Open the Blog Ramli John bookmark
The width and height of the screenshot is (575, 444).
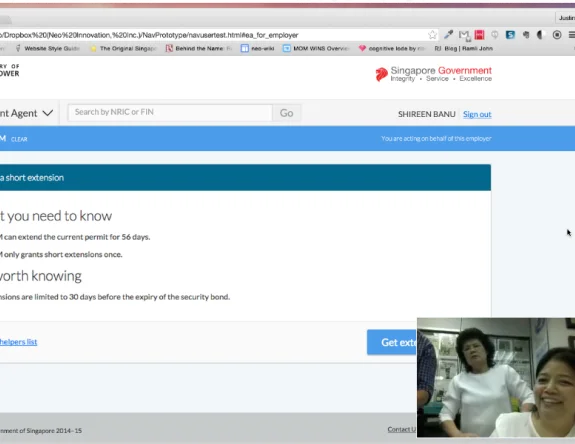(x=464, y=48)
